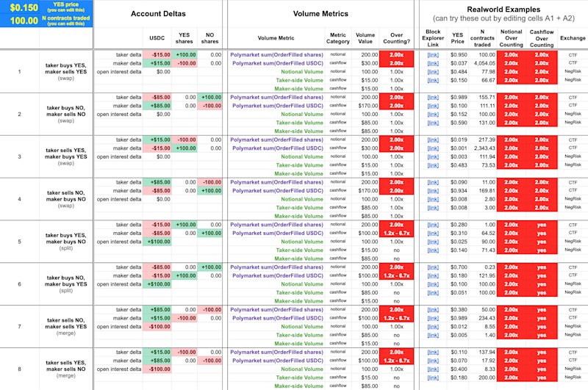Select the Metric Category column header

click(338, 38)
